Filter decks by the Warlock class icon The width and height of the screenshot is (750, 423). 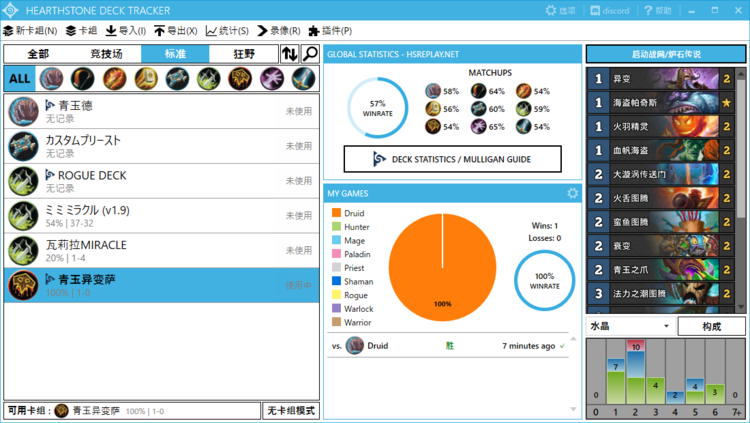tap(272, 78)
